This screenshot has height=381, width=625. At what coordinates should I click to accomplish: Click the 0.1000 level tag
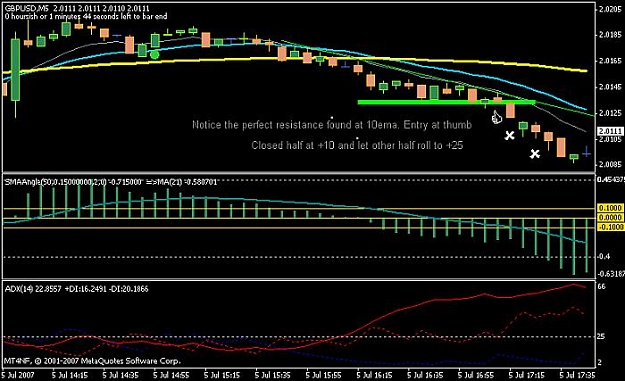click(x=610, y=208)
